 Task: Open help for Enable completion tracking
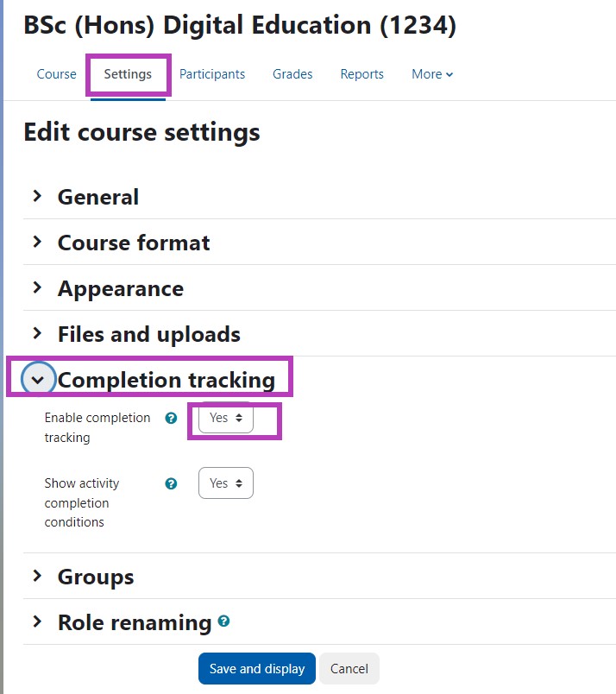tap(169, 418)
